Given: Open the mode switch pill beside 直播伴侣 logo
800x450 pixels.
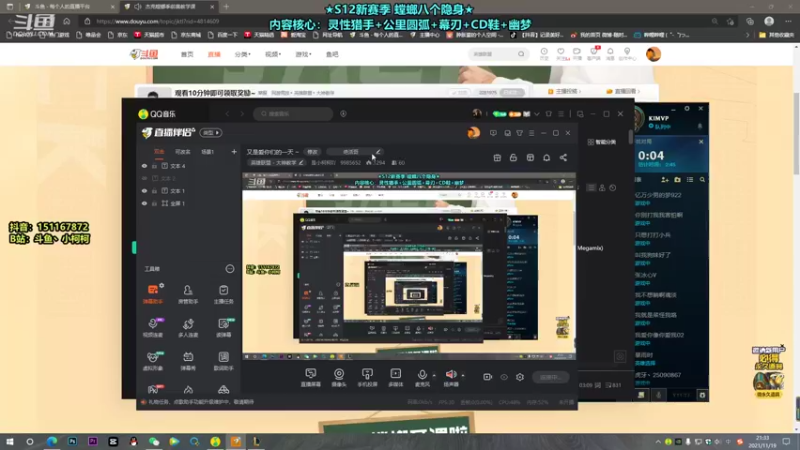Looking at the screenshot, I should [x=211, y=133].
